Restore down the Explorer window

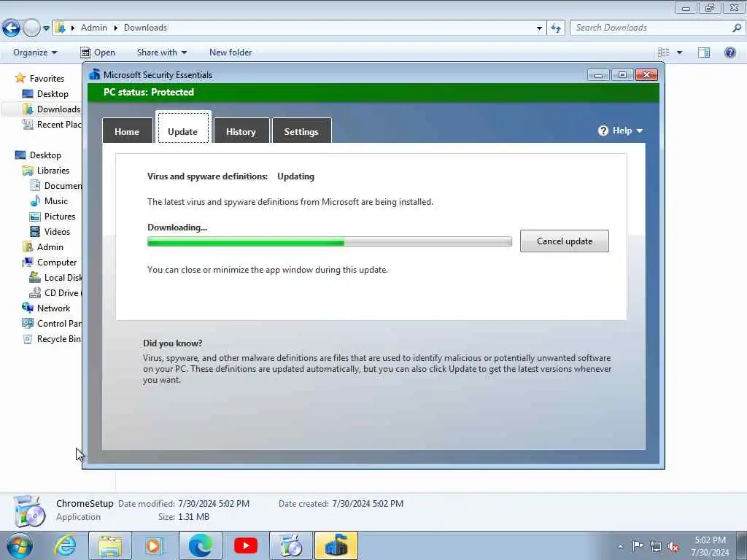710,7
